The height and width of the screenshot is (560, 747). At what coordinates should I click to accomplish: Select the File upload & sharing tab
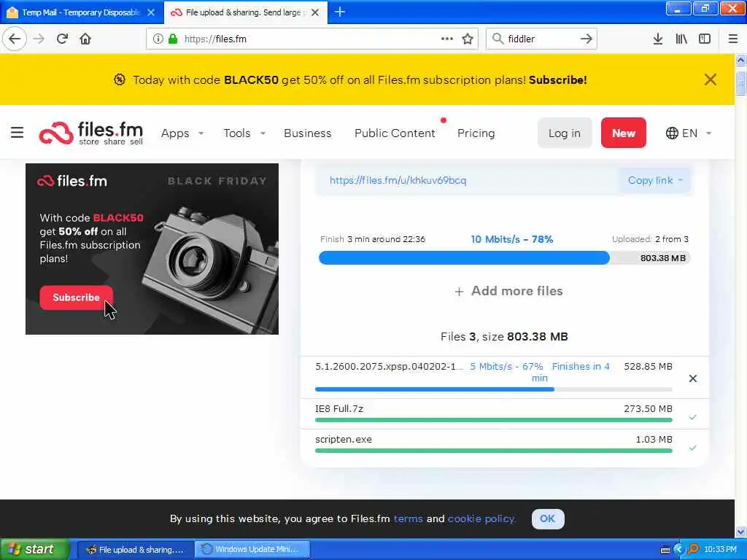click(245, 12)
